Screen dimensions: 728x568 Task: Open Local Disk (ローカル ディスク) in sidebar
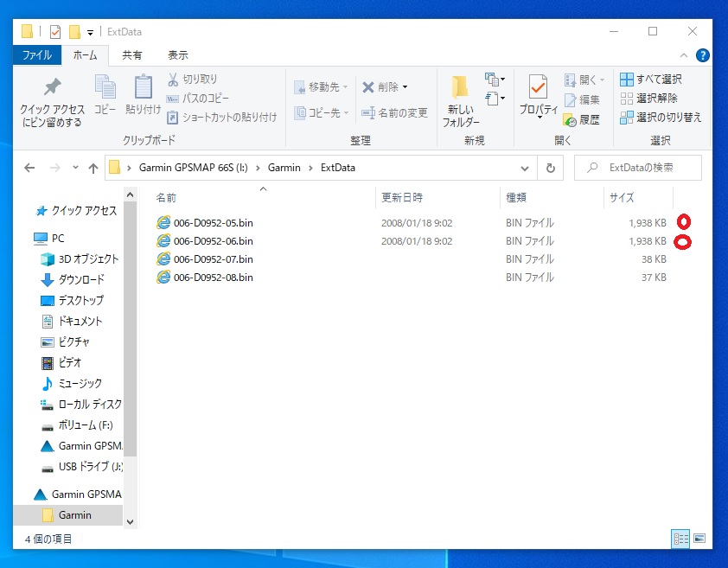(80, 404)
